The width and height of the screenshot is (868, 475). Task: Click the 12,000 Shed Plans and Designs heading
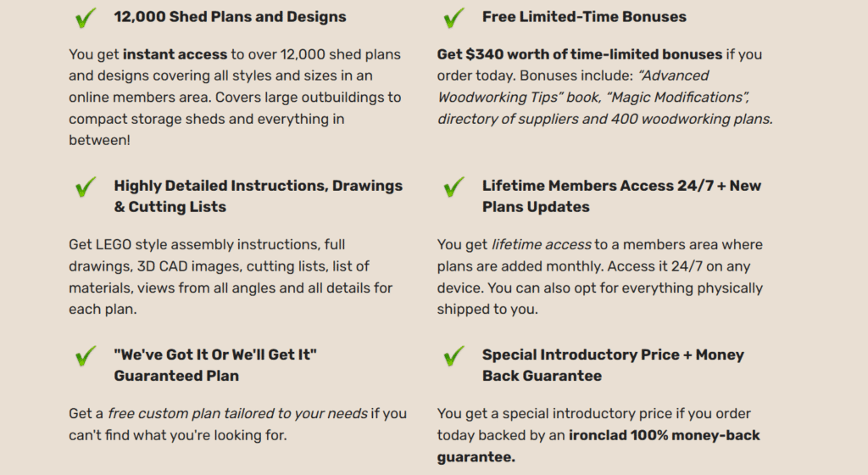[230, 17]
